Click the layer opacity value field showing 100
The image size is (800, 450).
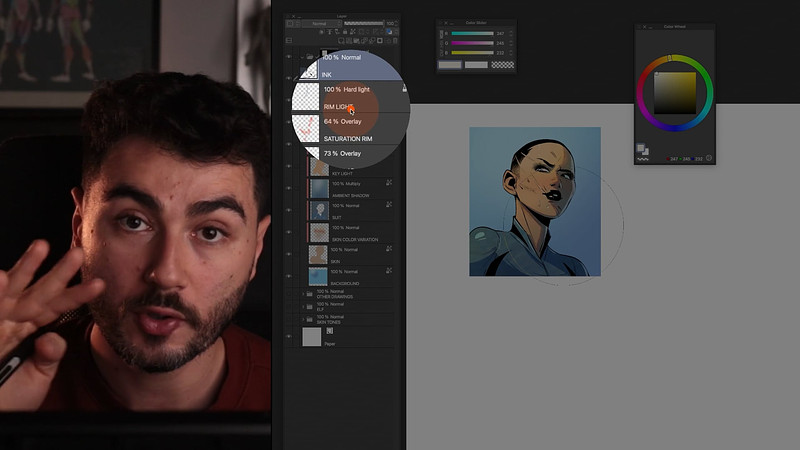point(391,23)
